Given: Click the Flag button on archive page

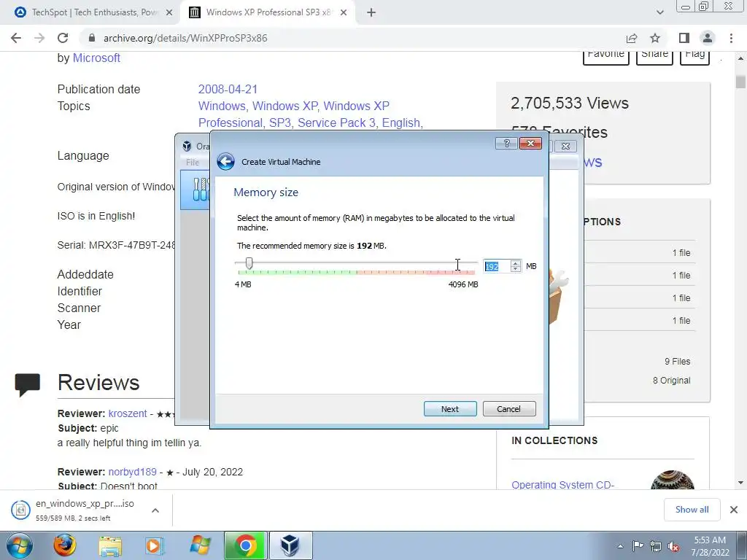Looking at the screenshot, I should click(694, 56).
